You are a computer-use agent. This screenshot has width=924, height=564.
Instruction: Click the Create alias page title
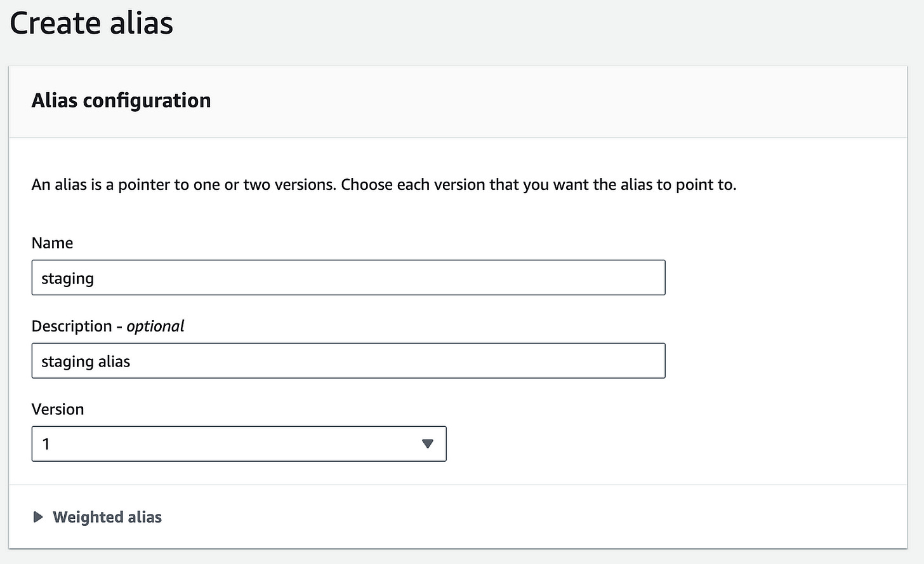(x=91, y=23)
